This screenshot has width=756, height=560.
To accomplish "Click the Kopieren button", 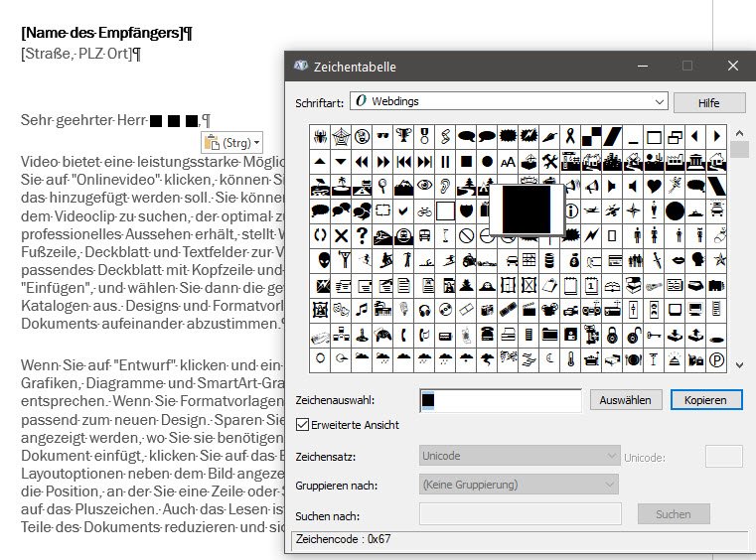I will [x=706, y=400].
